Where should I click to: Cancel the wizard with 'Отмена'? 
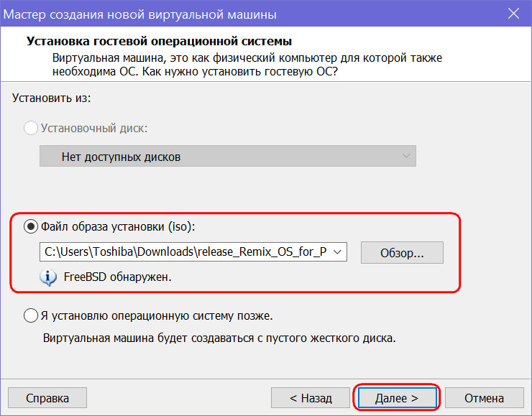point(484,398)
